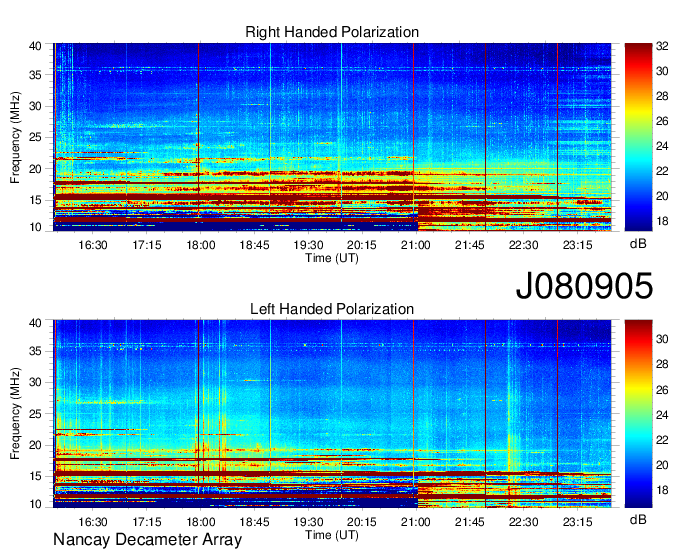This screenshot has height=552, width=680.
Task: Click the 18:45 tick on Left Handed time axis
Action: point(254,522)
